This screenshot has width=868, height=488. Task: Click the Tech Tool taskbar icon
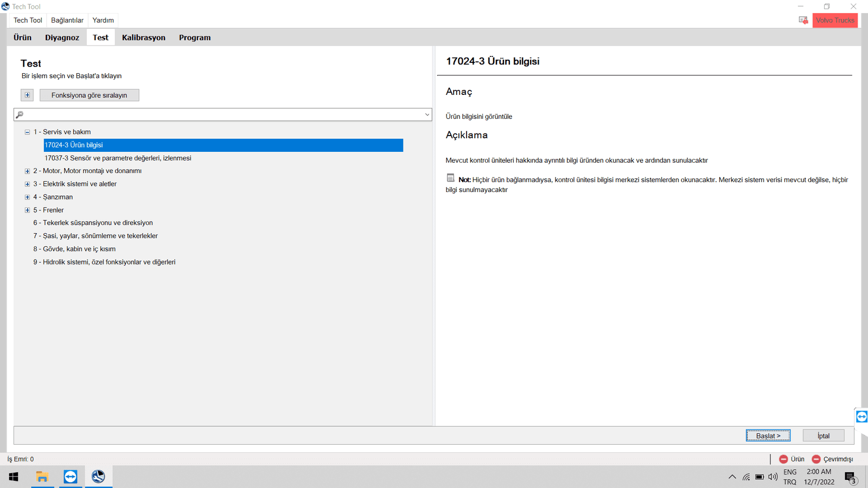pyautogui.click(x=98, y=477)
